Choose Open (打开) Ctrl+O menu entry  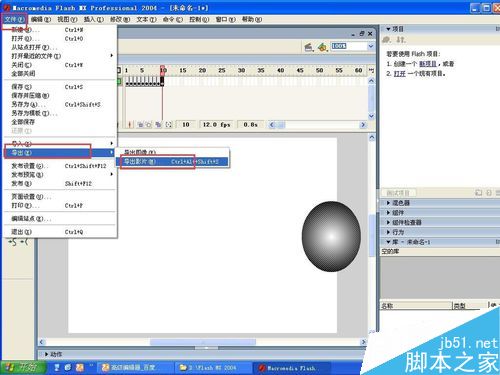tap(59, 39)
